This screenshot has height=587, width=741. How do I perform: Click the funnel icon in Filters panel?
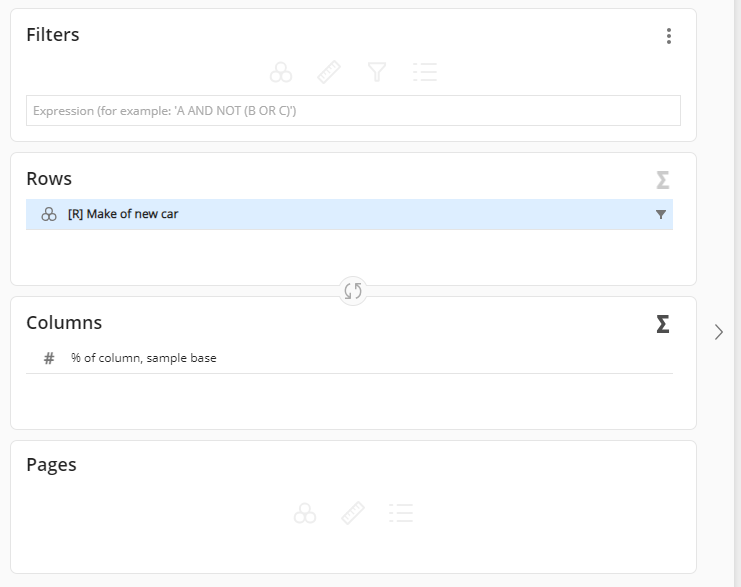tap(377, 72)
